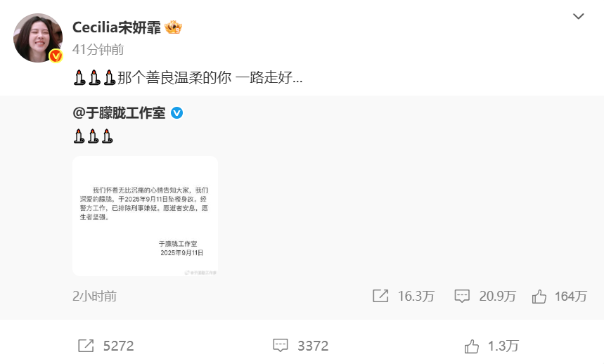
Task: Open the original post's 2小时前 timestamp
Action: click(94, 296)
